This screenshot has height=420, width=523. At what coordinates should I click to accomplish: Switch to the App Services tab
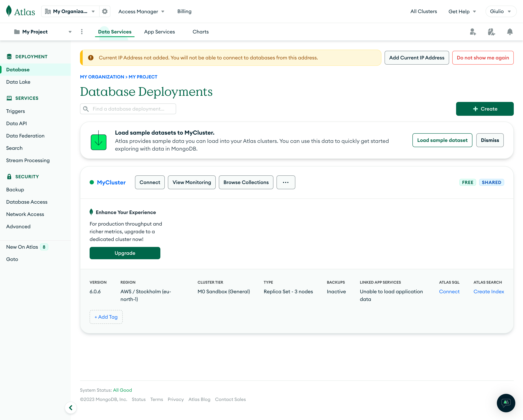159,32
